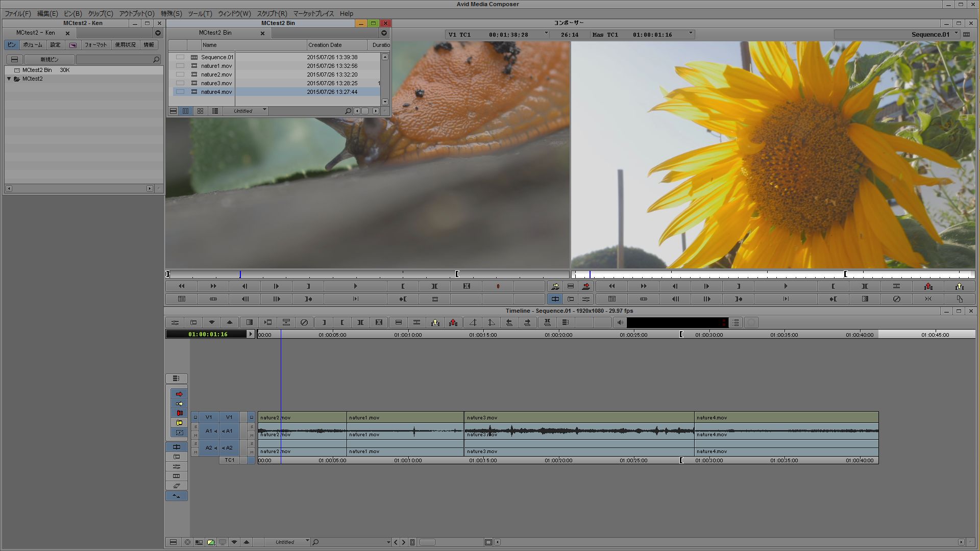Switch bin to script view icon
The image size is (980, 551).
click(x=215, y=111)
